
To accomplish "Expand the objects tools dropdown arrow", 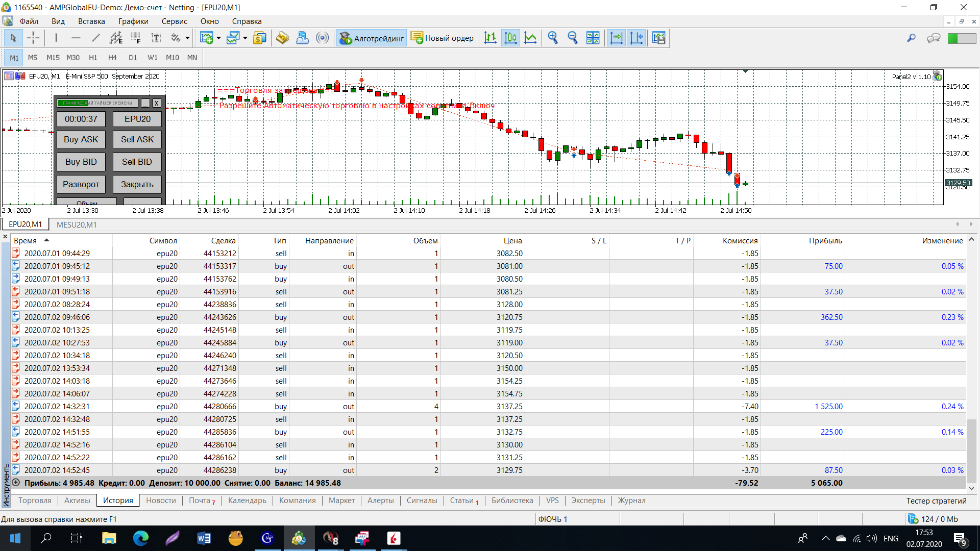I will pos(188,38).
